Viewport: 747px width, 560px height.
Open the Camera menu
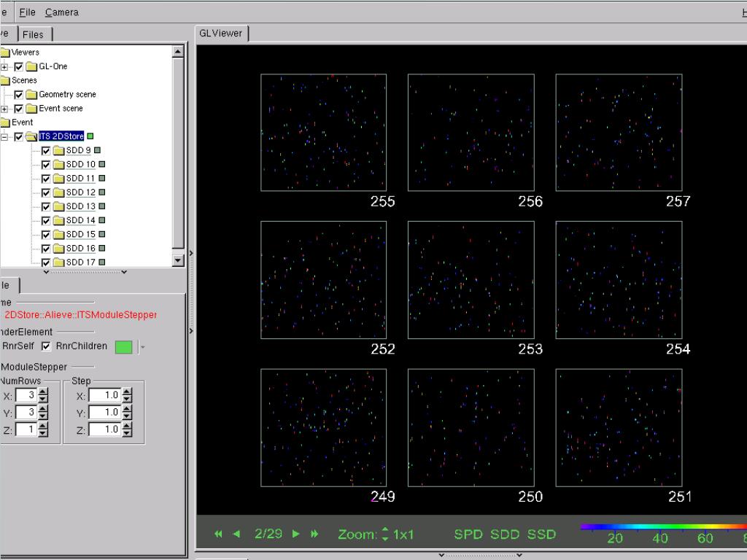tap(61, 12)
